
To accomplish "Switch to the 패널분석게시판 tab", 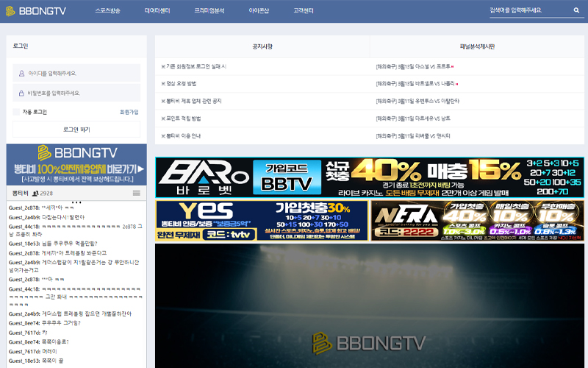I will coord(477,46).
